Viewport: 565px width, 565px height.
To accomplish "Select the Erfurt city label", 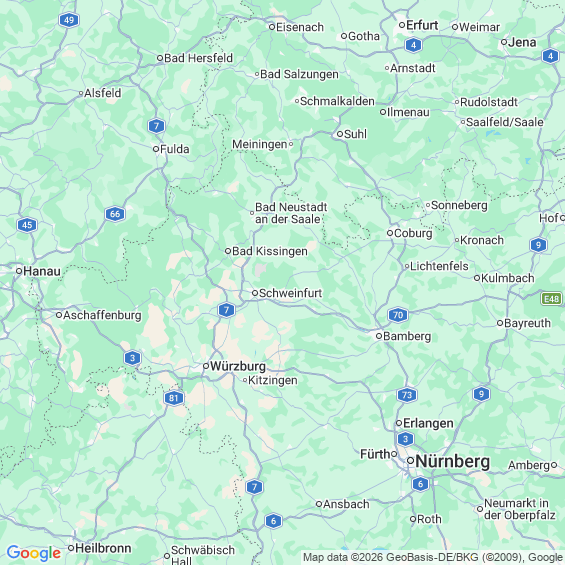I will pos(422,25).
